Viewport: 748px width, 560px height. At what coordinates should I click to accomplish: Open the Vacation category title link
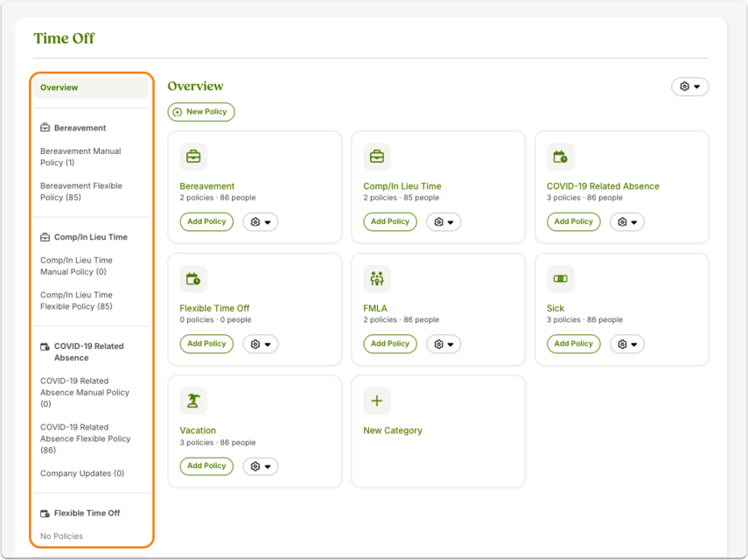tap(198, 430)
